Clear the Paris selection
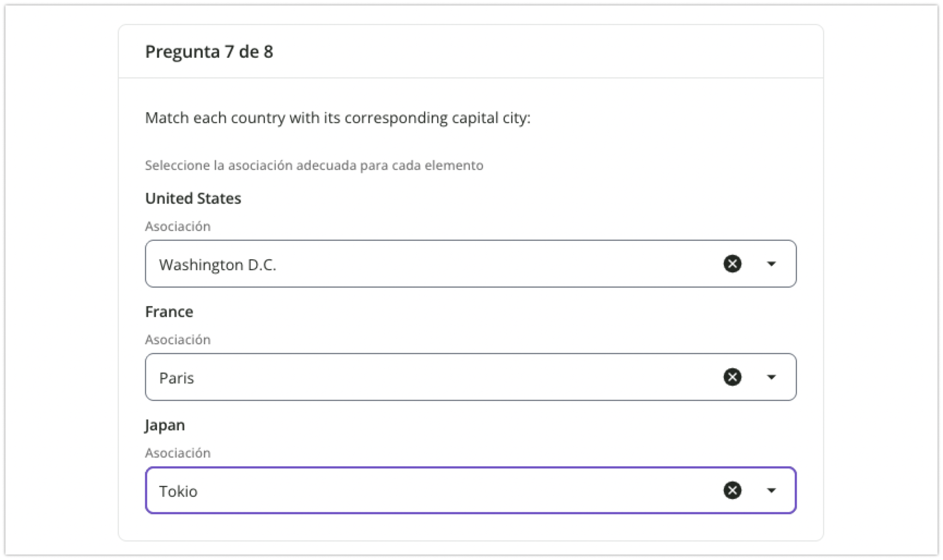The height and width of the screenshot is (560, 943). (732, 377)
